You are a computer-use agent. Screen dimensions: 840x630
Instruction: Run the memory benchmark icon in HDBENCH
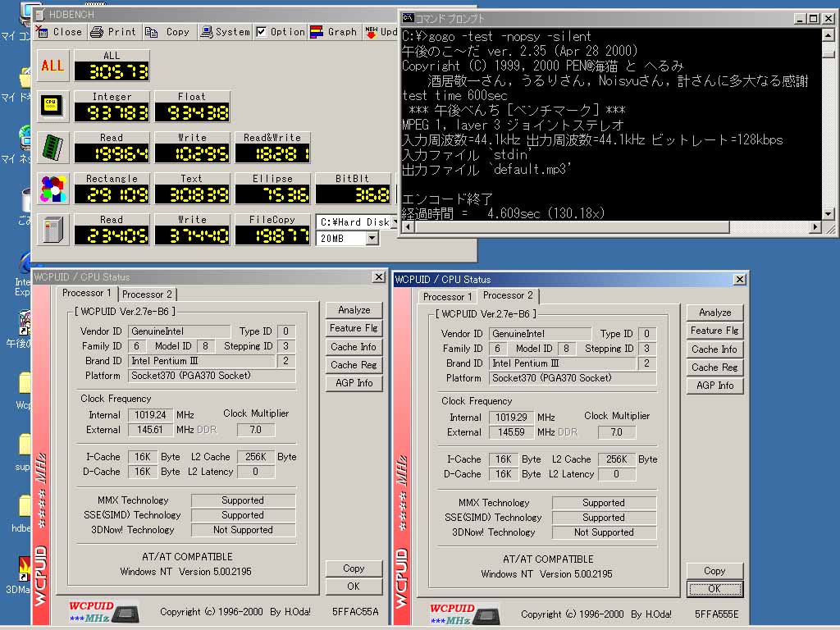click(x=52, y=148)
